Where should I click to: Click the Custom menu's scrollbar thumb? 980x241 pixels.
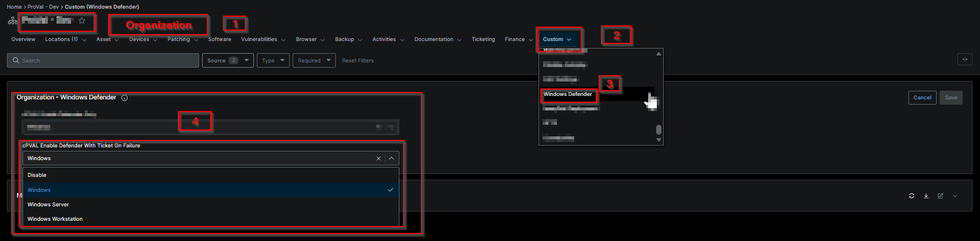(x=659, y=129)
